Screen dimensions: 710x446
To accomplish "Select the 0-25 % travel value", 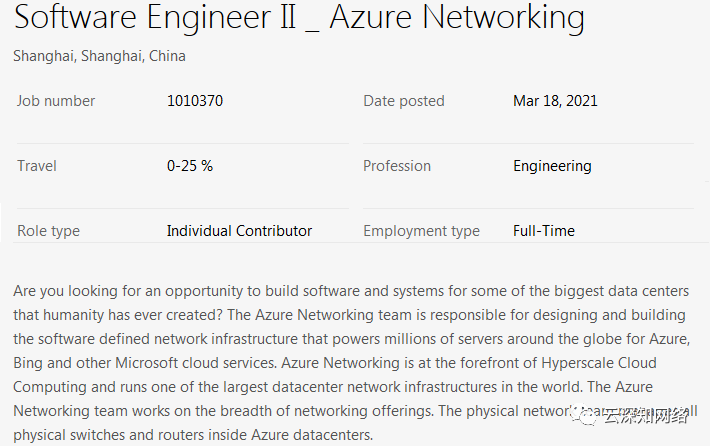I will click(190, 166).
